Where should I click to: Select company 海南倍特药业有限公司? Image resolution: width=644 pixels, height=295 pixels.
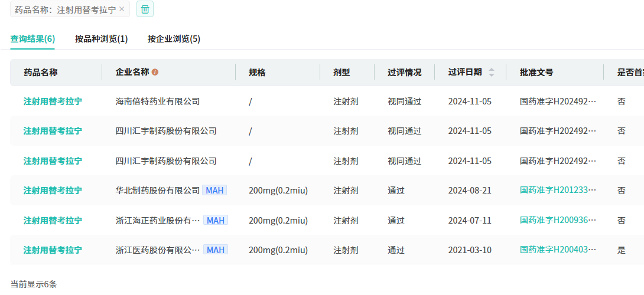[x=158, y=101]
